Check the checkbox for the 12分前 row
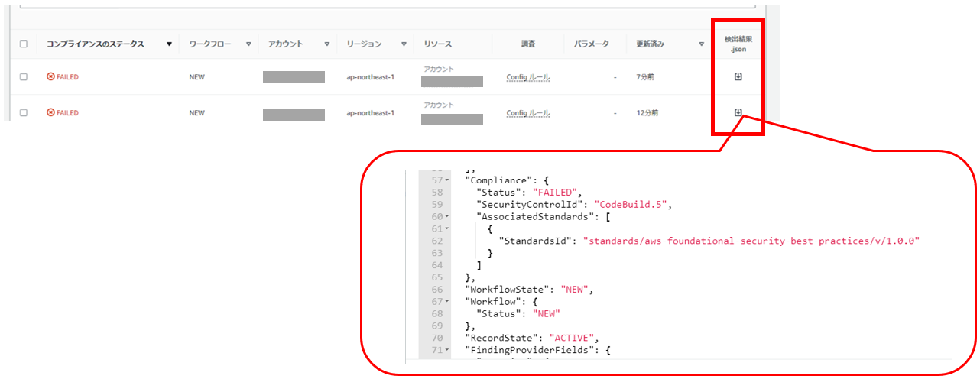This screenshot has width=980, height=379. point(24,113)
